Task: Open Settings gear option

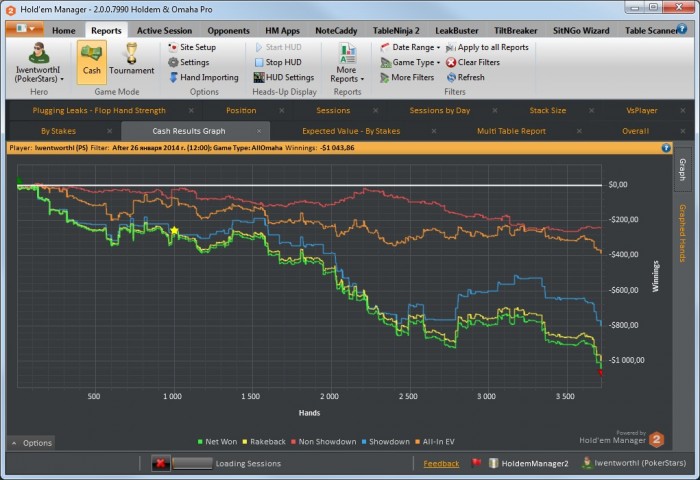Action: coord(188,62)
